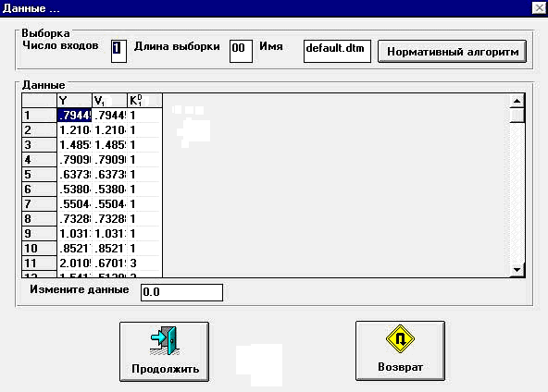Select row header 11
This screenshot has height=392, width=548.
click(x=39, y=263)
